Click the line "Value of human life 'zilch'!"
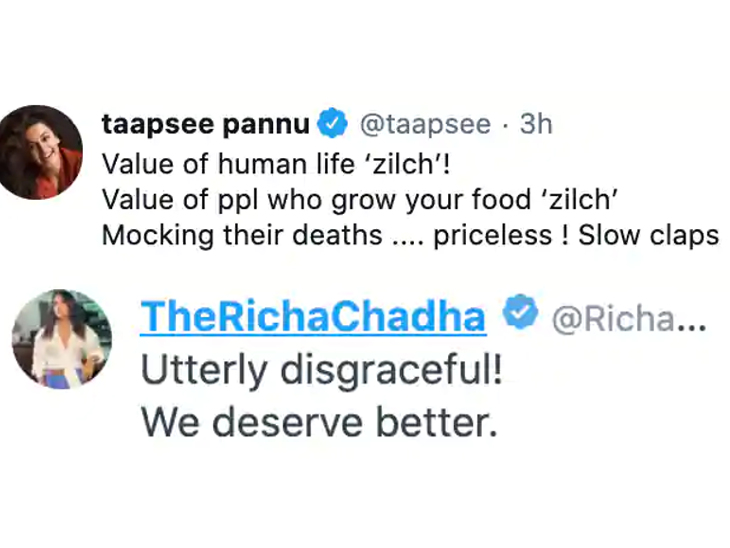Image resolution: width=730 pixels, height=548 pixels. click(276, 164)
